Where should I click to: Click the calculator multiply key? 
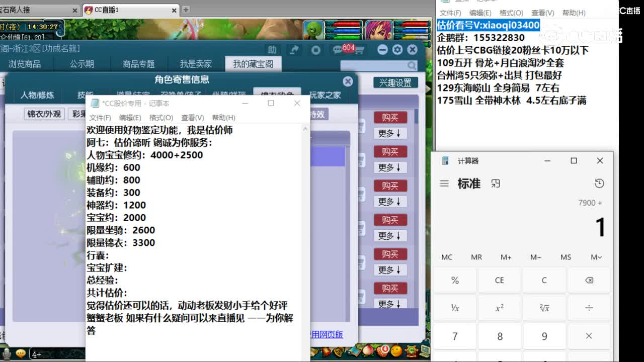pos(589,336)
